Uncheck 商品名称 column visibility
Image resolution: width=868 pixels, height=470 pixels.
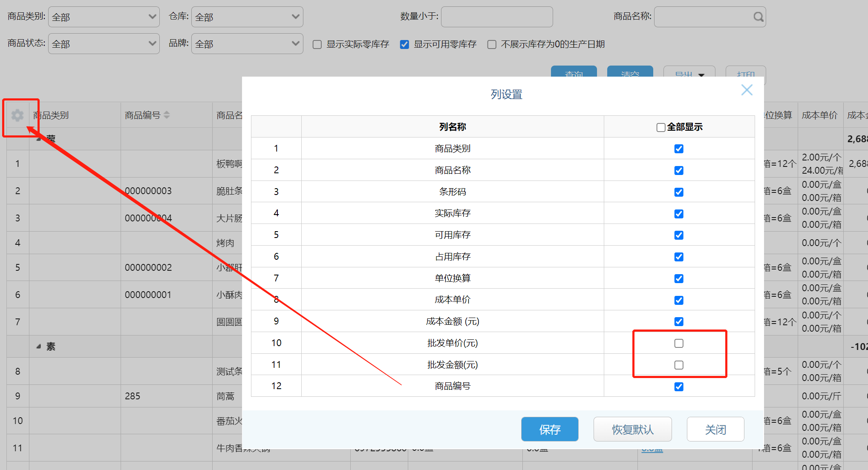pyautogui.click(x=679, y=170)
